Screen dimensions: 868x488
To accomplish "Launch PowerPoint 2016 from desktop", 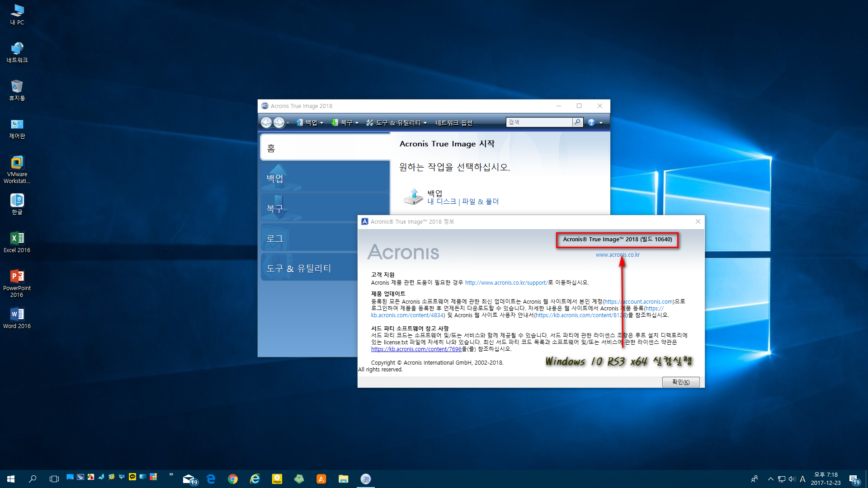I will 17,283.
